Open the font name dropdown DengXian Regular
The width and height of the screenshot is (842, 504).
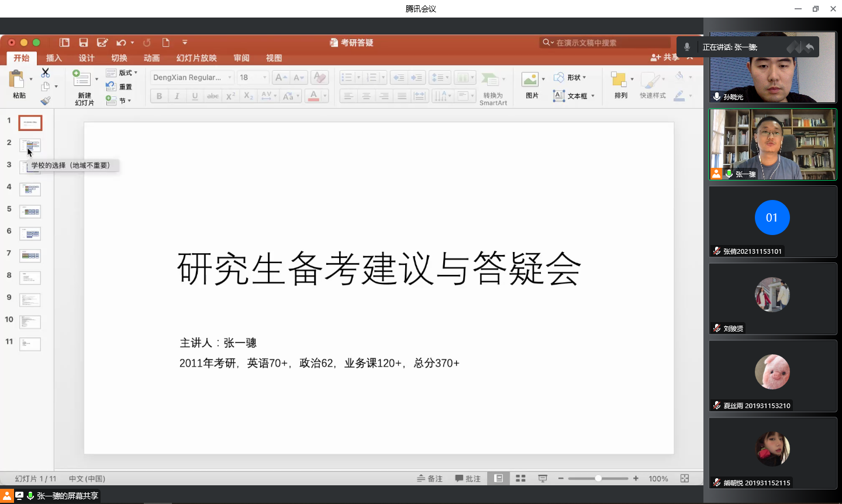[192, 77]
